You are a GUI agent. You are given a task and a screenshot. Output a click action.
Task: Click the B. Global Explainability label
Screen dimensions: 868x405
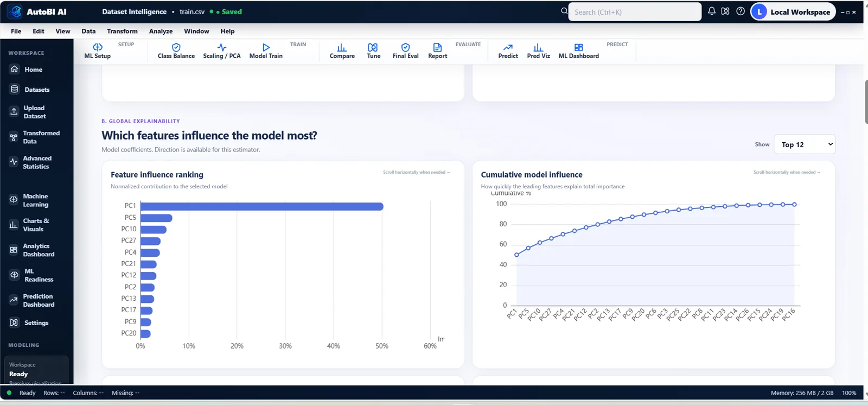coord(141,121)
